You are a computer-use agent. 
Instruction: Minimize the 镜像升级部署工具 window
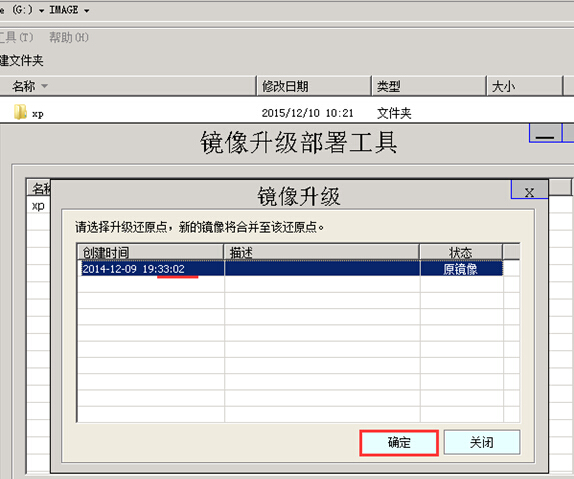pyautogui.click(x=545, y=134)
